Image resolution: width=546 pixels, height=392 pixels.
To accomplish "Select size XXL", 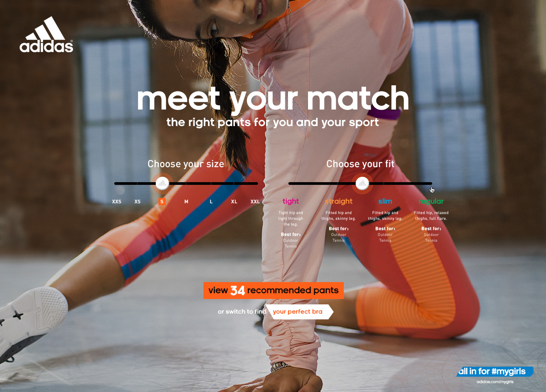I will tap(255, 201).
